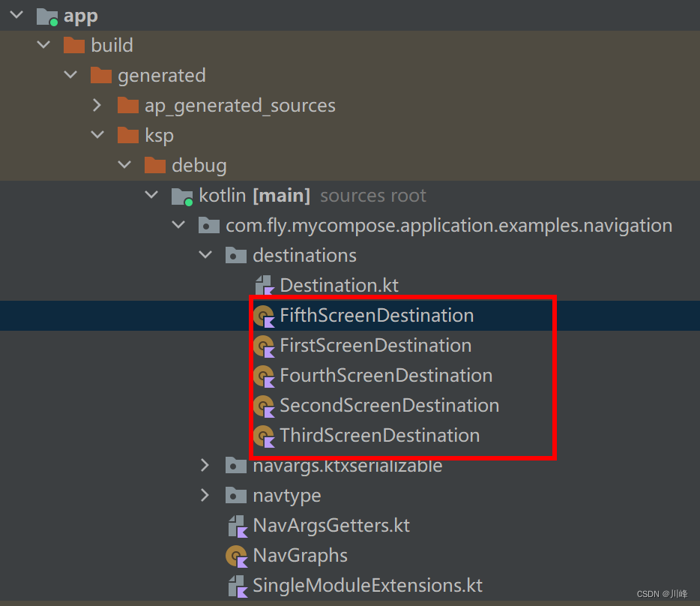Click the generated folder icon
Viewport: 700px width, 606px height.
(x=101, y=75)
